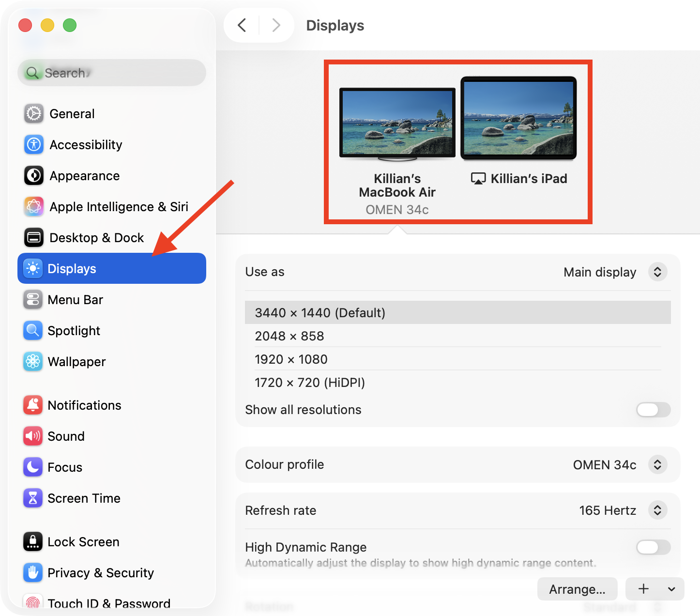Viewport: 700px width, 616px height.
Task: Select the 1920 × 1080 resolution
Action: pyautogui.click(x=291, y=359)
